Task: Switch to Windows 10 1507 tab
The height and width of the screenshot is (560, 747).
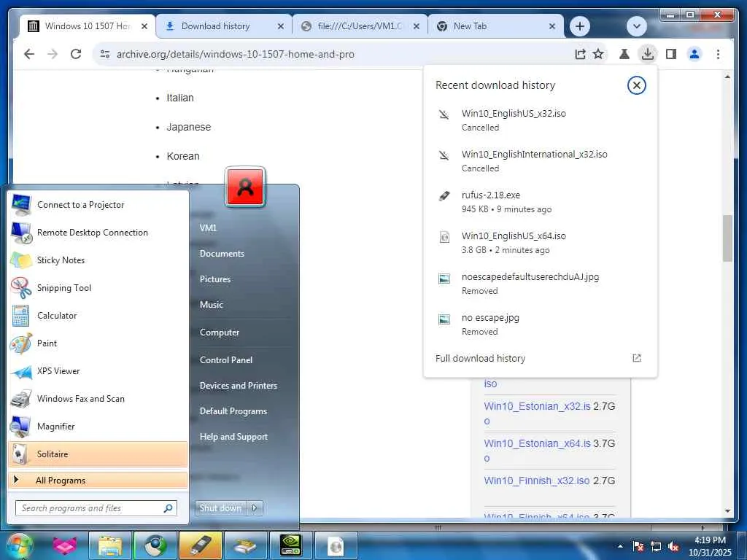Action: pyautogui.click(x=88, y=26)
